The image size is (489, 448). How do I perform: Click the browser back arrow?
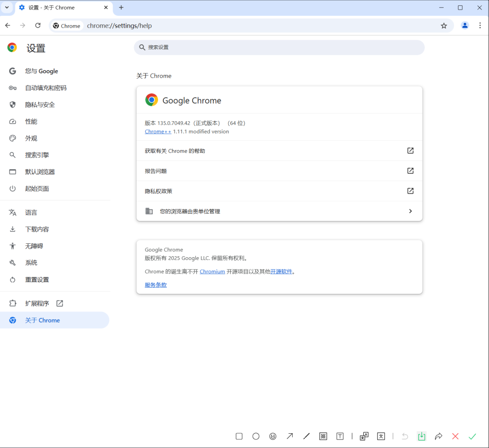click(x=8, y=26)
